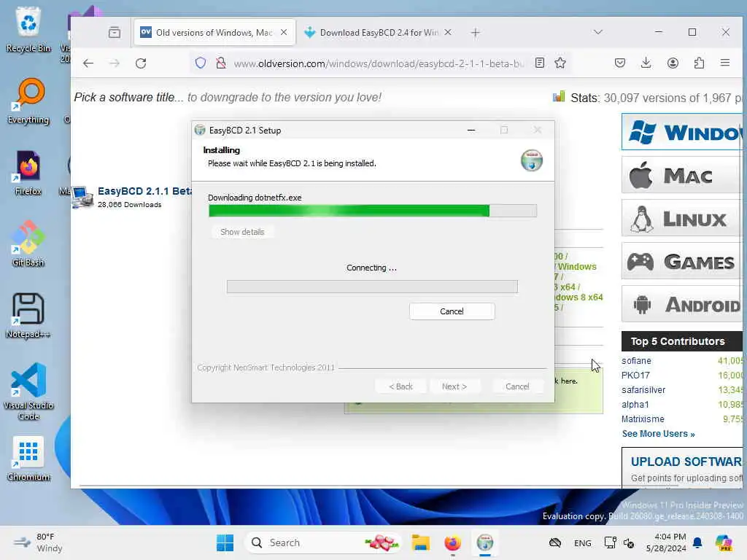
Task: Click the insecure connection padlock icon
Action: pos(220,63)
